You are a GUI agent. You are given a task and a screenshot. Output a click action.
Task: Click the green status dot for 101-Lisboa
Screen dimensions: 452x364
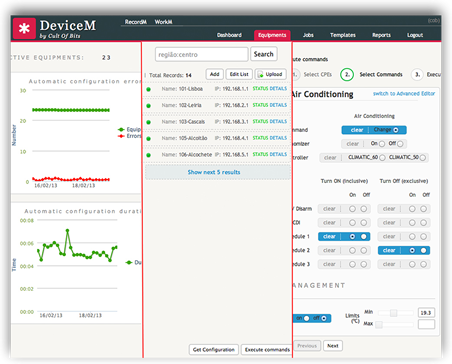149,89
